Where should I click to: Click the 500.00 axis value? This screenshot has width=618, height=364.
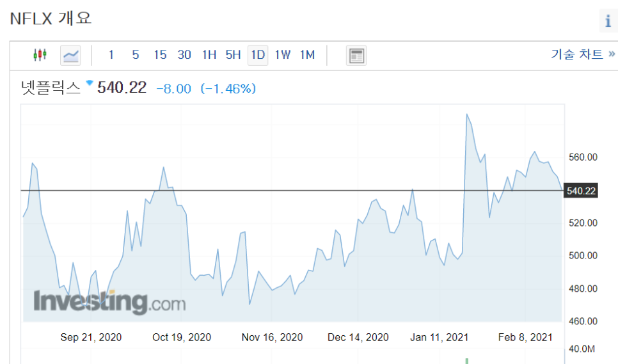click(583, 256)
